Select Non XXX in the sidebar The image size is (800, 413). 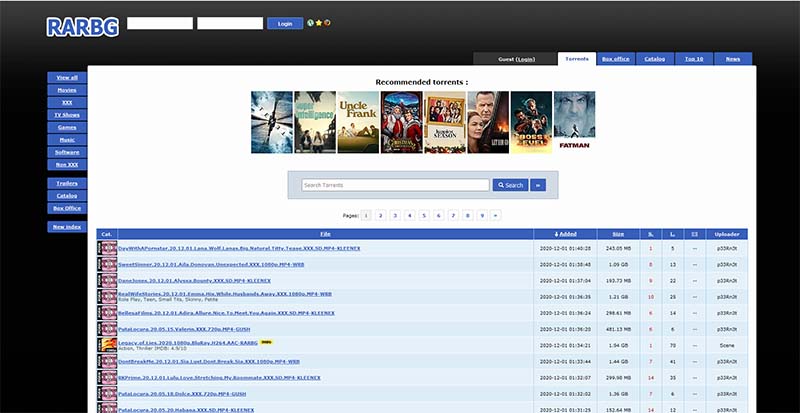point(67,164)
